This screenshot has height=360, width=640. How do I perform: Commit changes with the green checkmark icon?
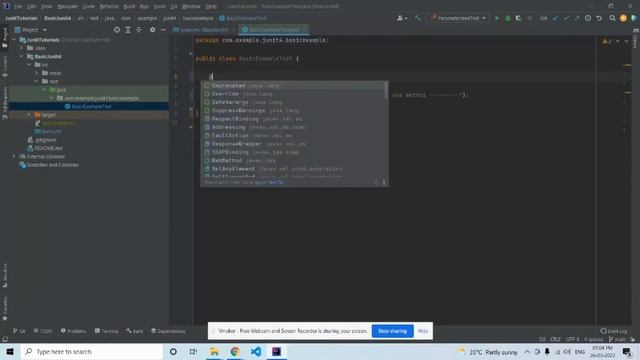566,18
